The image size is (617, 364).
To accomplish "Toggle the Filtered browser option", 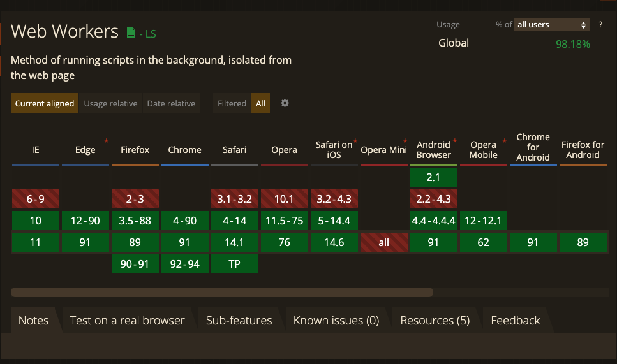I will [232, 103].
